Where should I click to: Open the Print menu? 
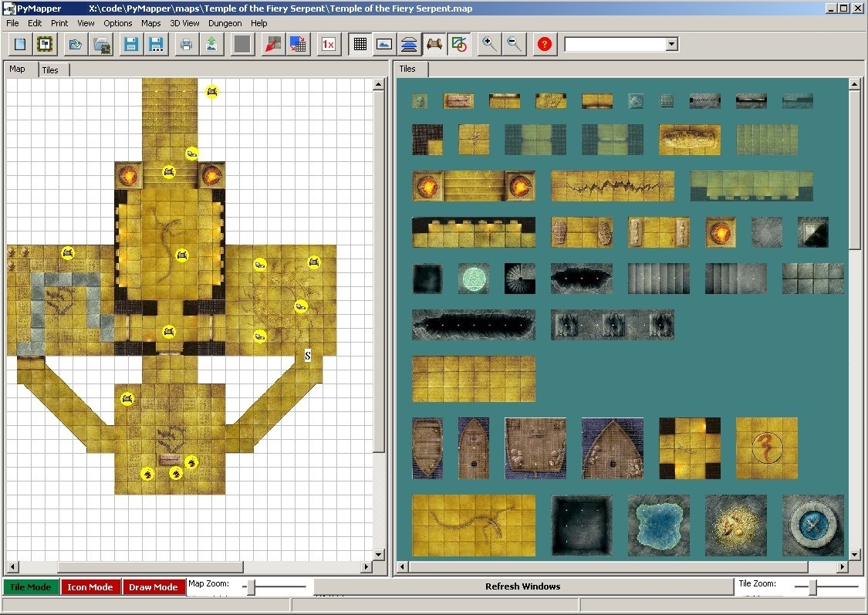59,23
